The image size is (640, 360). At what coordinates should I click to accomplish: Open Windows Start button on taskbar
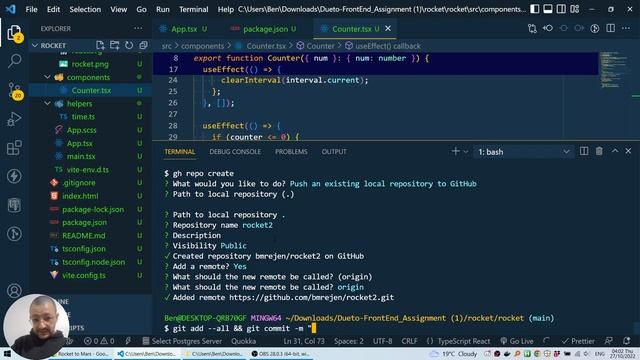pos(7,354)
